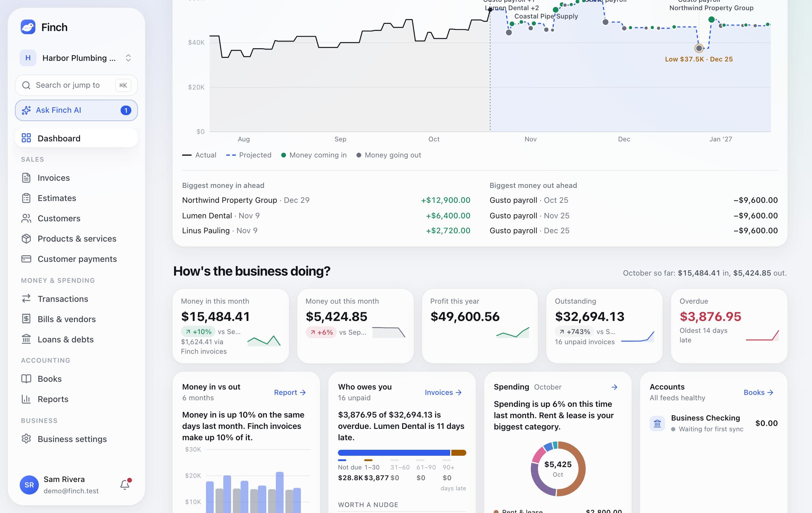This screenshot has width=812, height=513.
Task: Click the Transactions arrows icon
Action: (26, 299)
